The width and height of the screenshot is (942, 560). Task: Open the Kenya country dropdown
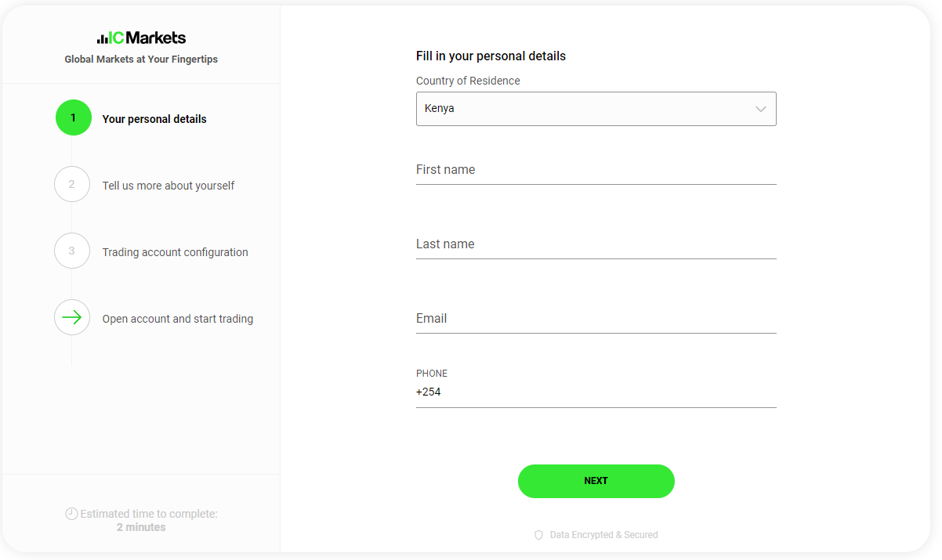click(596, 109)
